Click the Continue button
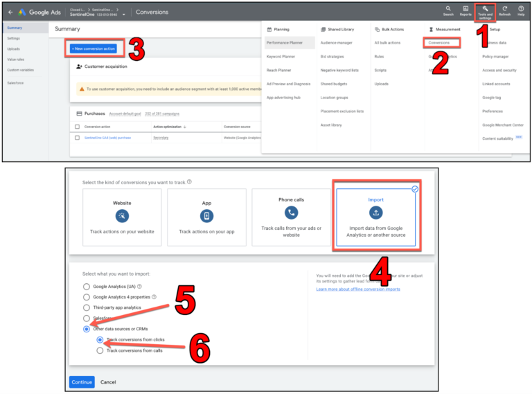The image size is (532, 394). point(82,382)
